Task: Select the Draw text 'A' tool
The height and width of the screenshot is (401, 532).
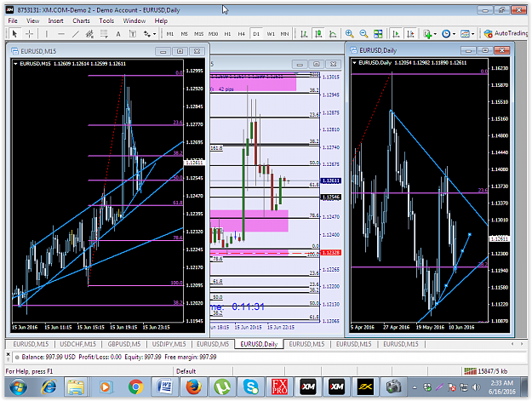Action: click(118, 33)
